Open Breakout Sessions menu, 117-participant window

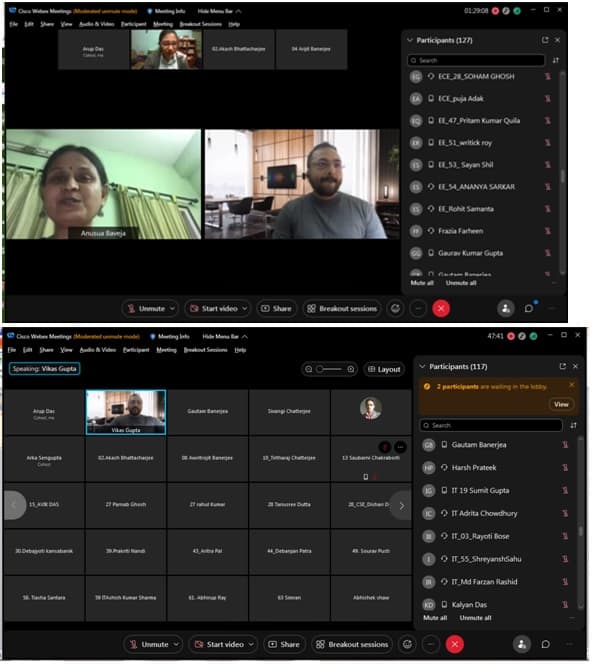[x=205, y=350]
